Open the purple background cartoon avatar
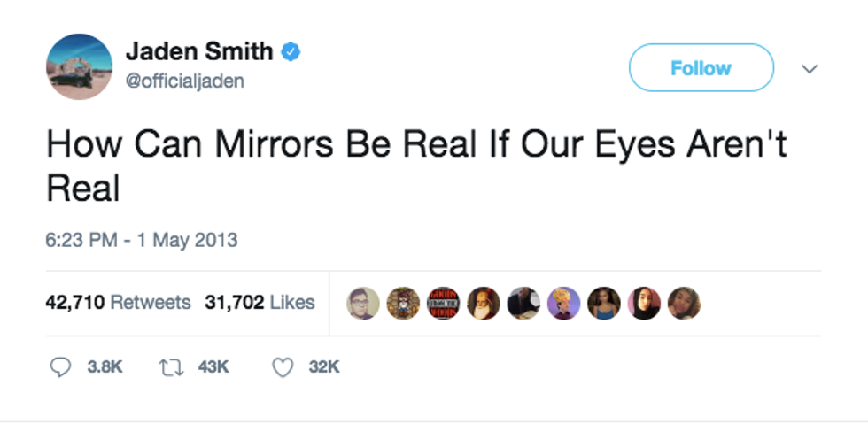 tap(563, 303)
